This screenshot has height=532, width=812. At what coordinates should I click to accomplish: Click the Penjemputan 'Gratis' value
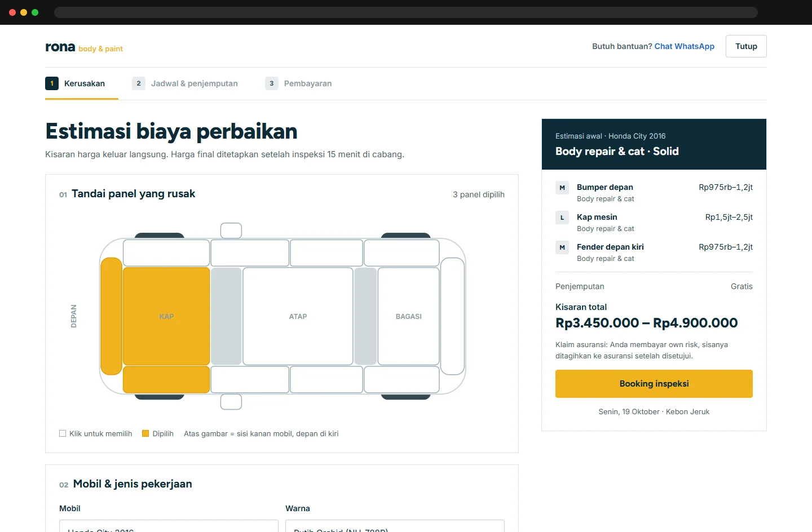[742, 286]
